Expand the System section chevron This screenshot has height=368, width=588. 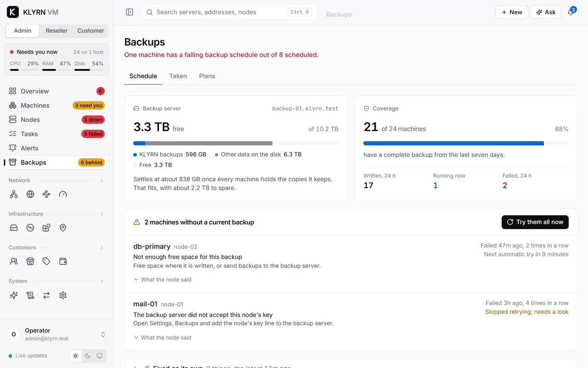[x=102, y=282]
